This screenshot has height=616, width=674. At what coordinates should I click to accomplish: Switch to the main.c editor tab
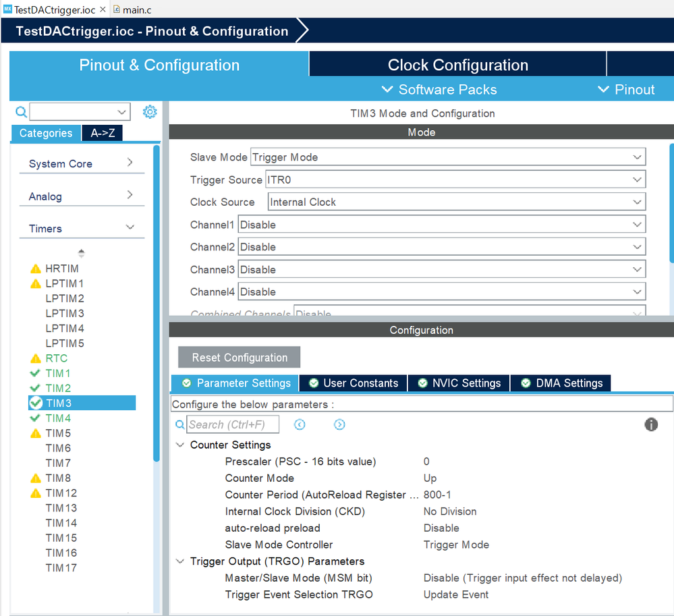point(132,9)
